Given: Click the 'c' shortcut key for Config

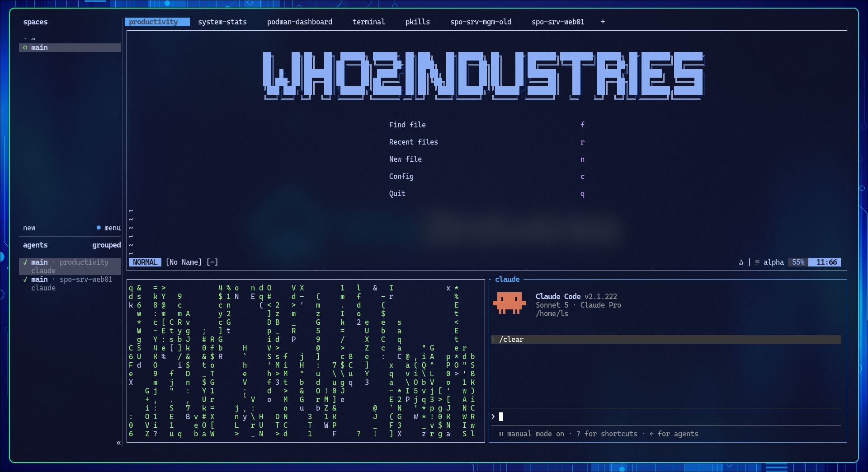Looking at the screenshot, I should (582, 176).
